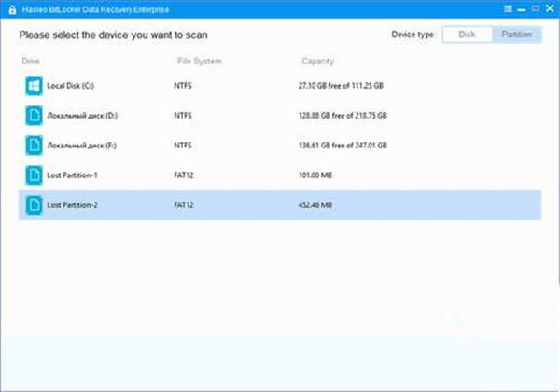This screenshot has height=392, width=560.
Task: Click FAT12 value for Lost Partition-2
Action: (184, 205)
